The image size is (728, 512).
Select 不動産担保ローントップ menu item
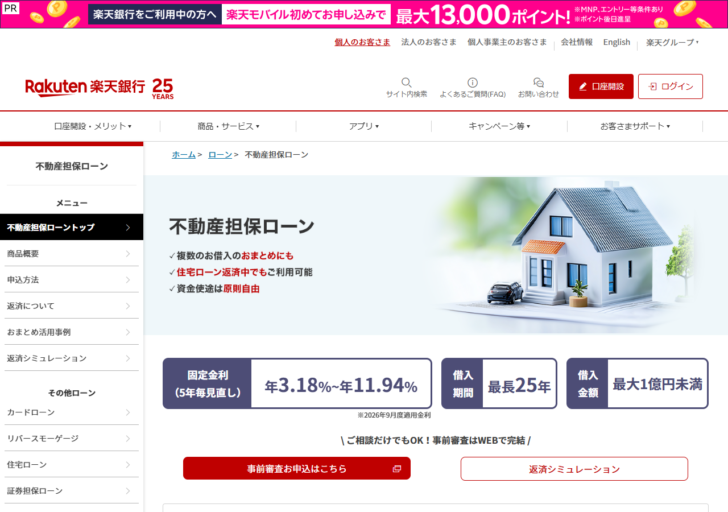coord(72,227)
